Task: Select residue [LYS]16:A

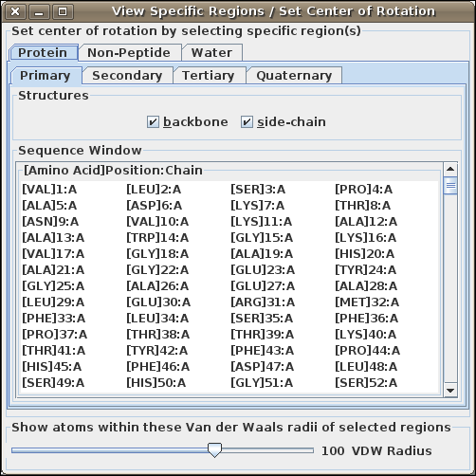Action: (366, 238)
